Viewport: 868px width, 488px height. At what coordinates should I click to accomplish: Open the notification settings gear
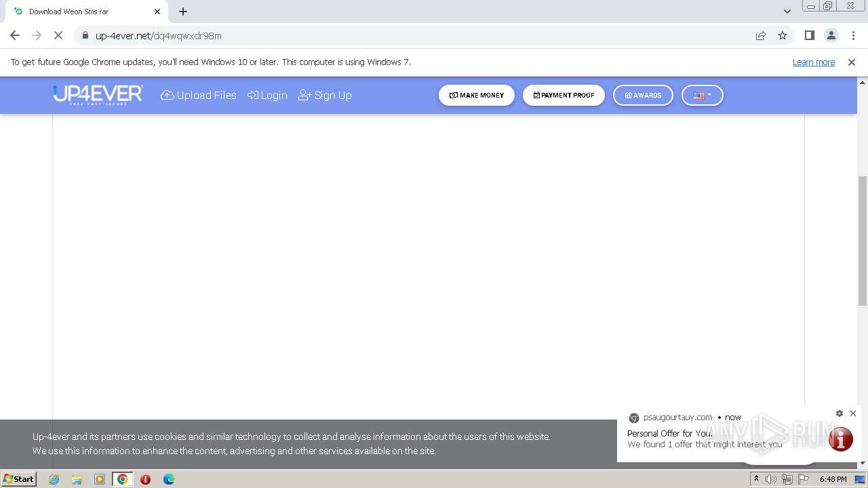[840, 413]
